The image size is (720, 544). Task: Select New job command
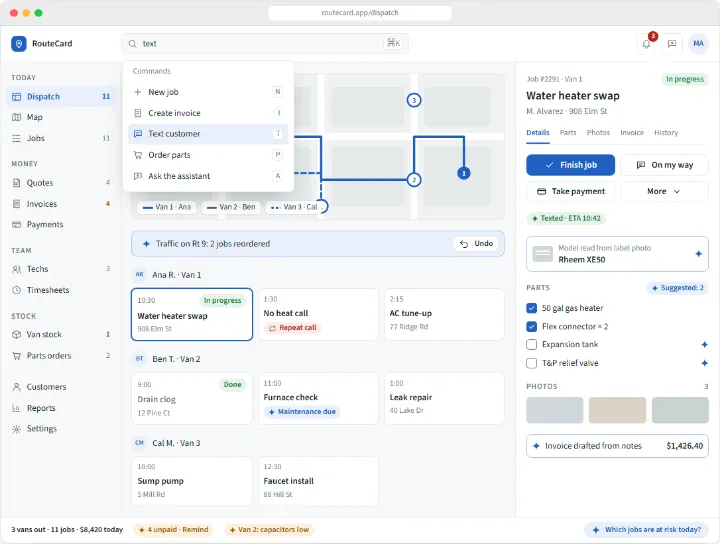coord(208,92)
